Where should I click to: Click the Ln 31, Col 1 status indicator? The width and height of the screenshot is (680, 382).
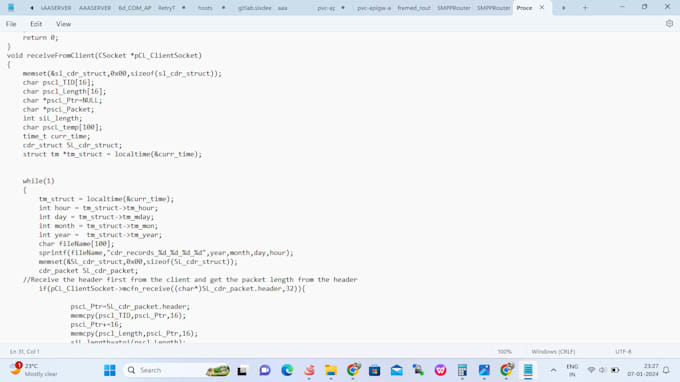[x=24, y=352]
